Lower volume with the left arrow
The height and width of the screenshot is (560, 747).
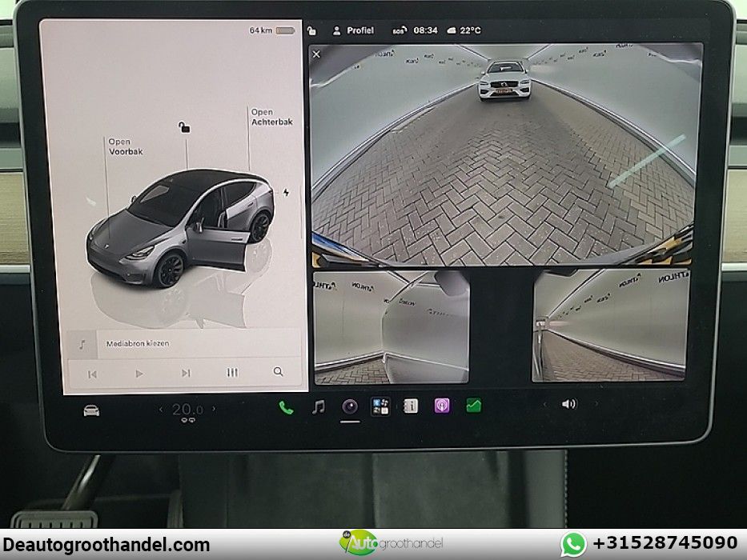(545, 405)
